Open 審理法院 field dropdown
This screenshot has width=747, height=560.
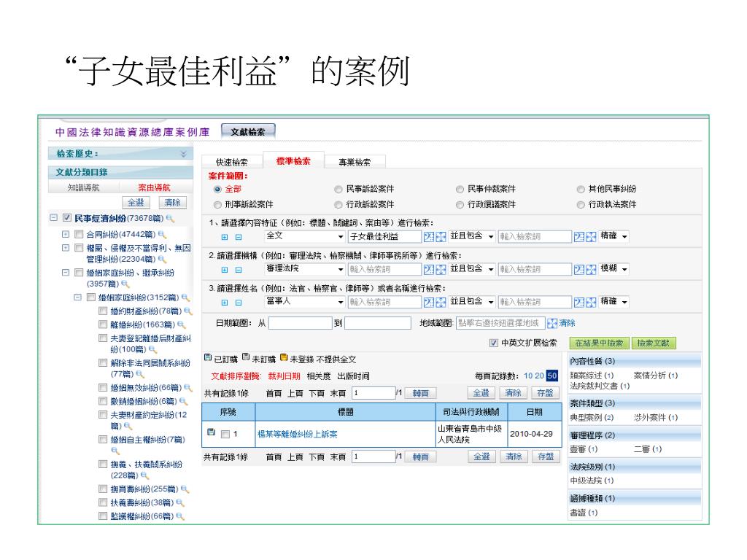(305, 269)
